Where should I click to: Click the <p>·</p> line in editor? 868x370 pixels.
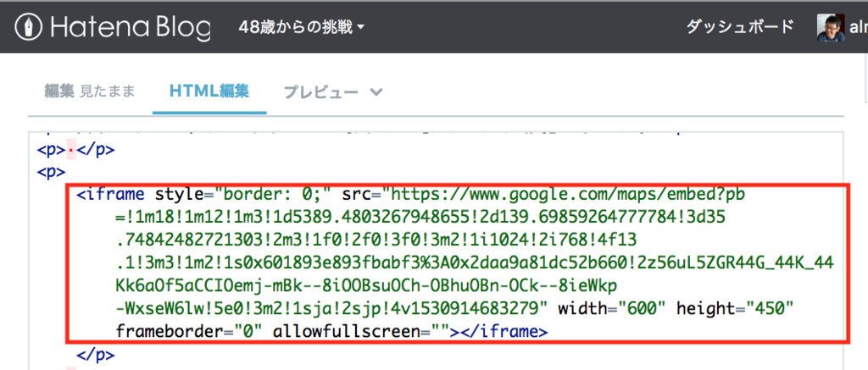tap(75, 150)
